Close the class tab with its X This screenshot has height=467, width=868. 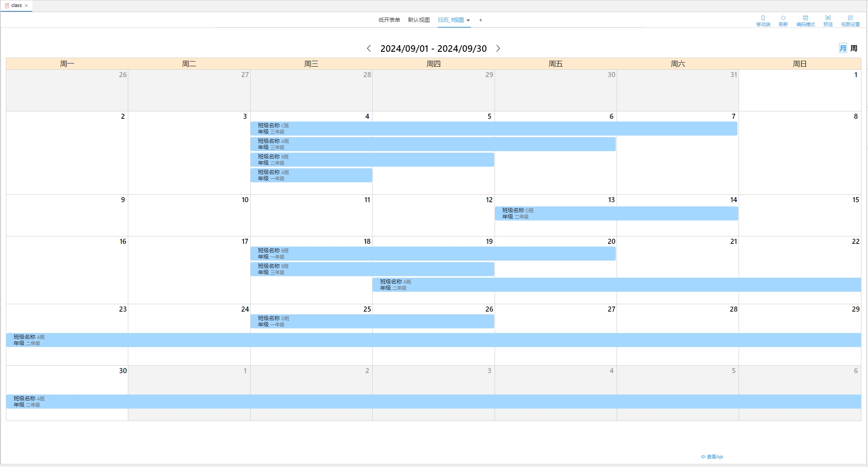27,5
